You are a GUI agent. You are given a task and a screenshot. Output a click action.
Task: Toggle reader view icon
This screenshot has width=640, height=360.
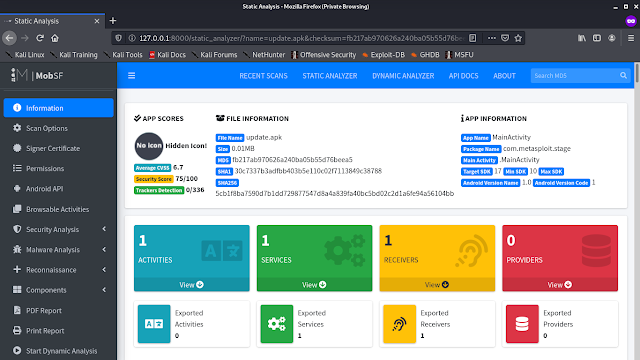click(473, 38)
